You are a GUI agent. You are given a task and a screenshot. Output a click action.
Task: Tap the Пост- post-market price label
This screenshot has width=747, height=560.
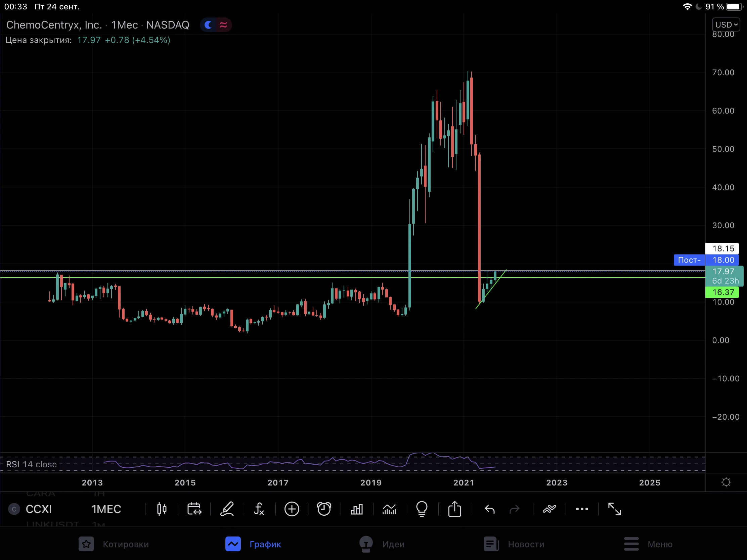689,260
